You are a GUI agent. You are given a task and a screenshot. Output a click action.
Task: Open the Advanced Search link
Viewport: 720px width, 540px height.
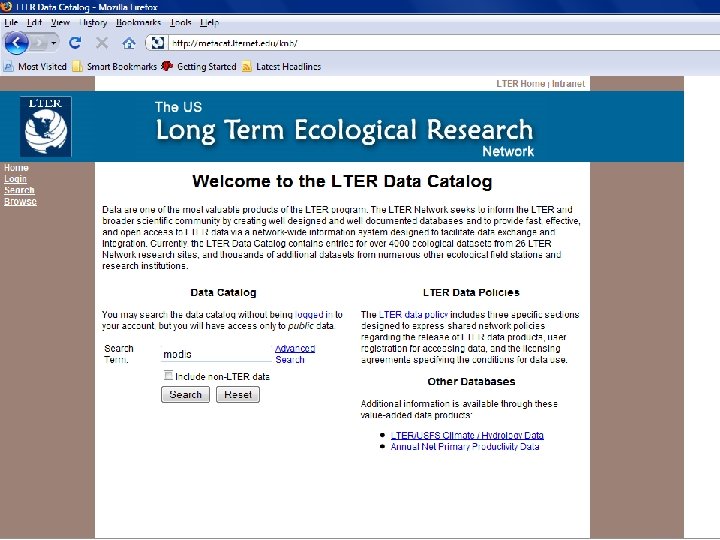295,354
